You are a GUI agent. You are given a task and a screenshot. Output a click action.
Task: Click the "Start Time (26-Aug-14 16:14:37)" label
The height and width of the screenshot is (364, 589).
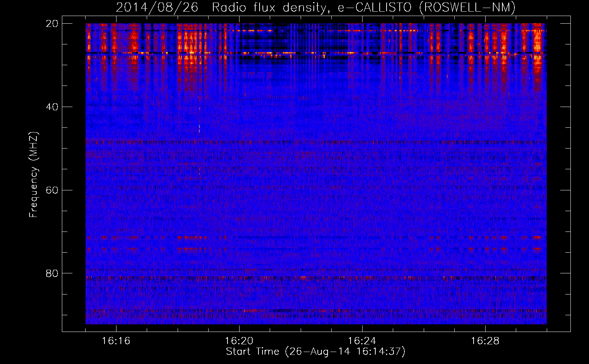coord(316,352)
